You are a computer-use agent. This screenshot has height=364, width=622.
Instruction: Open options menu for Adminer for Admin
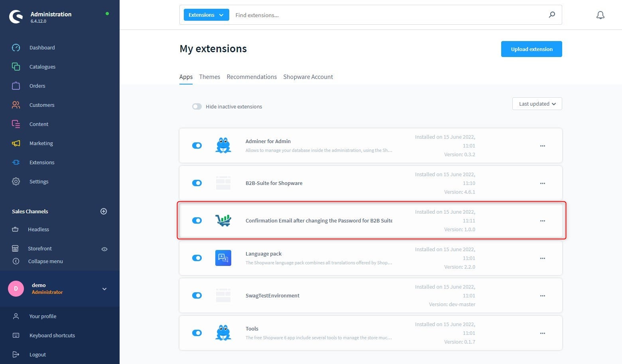click(x=542, y=146)
